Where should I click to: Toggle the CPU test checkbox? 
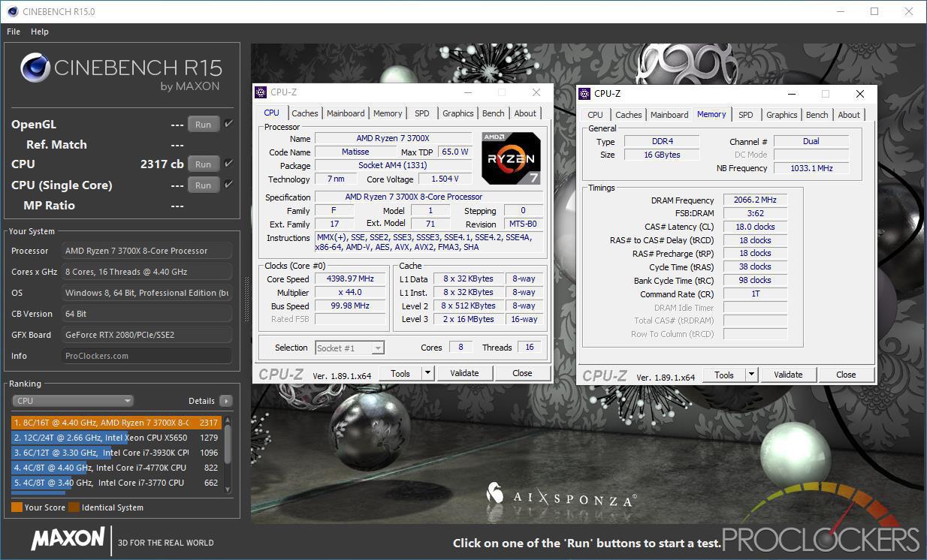coord(228,163)
